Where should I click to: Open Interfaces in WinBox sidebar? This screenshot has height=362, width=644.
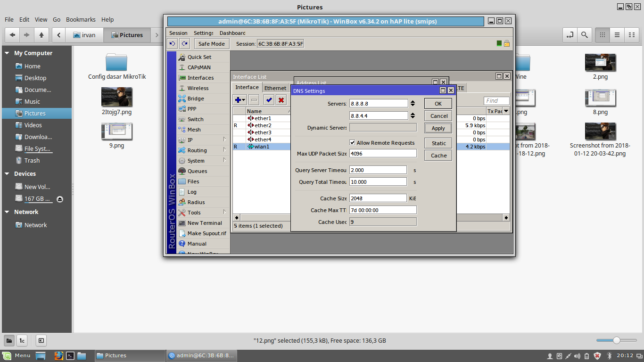tap(200, 78)
